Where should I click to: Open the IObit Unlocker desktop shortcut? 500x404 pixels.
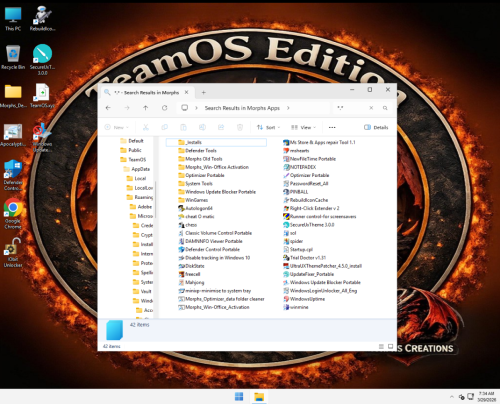pyautogui.click(x=13, y=252)
